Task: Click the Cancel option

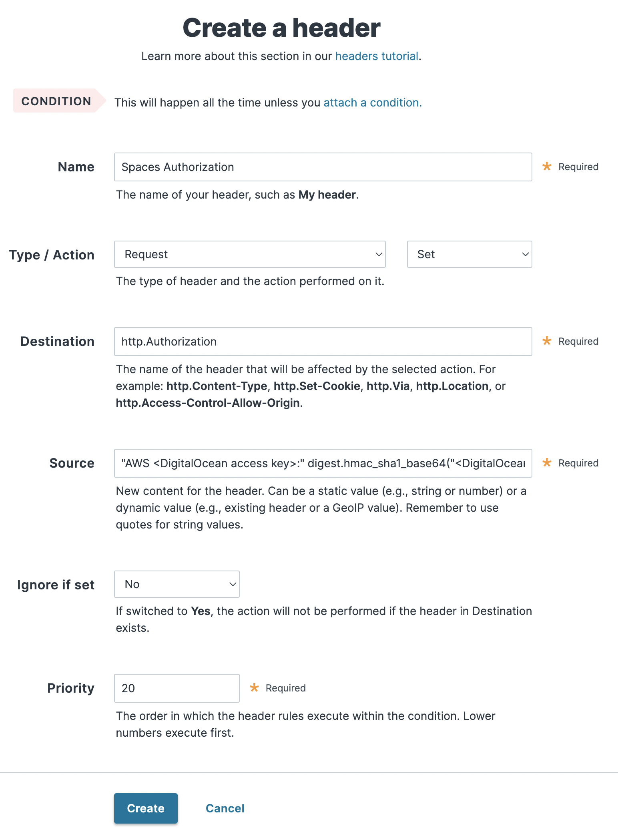Action: coord(225,808)
